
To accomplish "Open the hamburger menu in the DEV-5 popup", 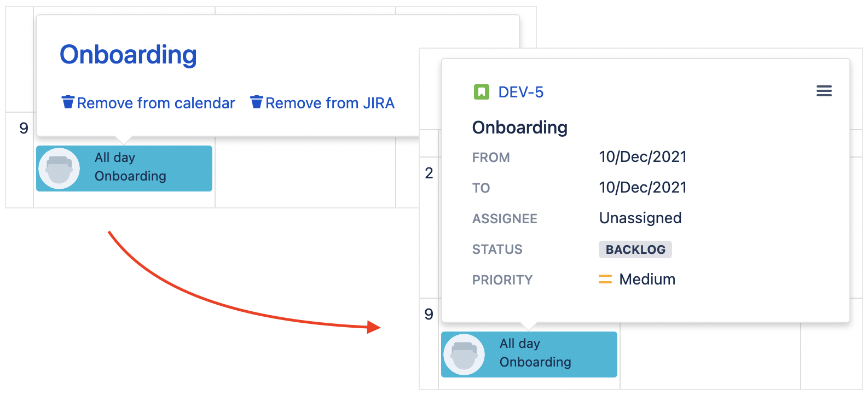I will click(824, 91).
